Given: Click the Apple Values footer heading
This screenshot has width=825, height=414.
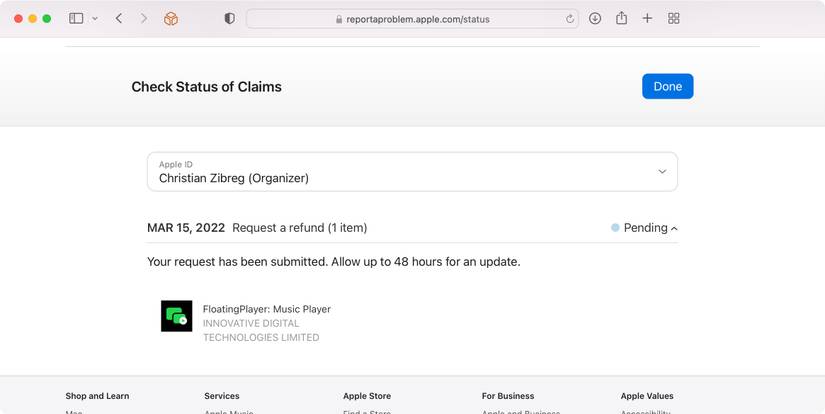Looking at the screenshot, I should 647,396.
